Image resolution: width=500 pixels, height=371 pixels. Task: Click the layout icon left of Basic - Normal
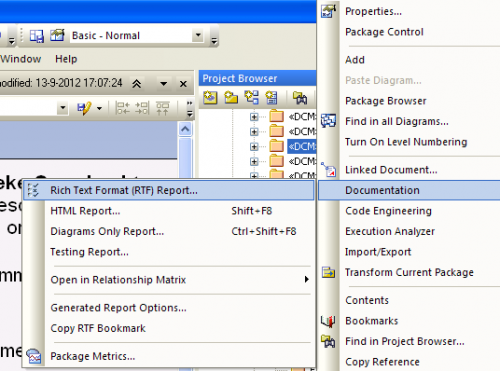(37, 36)
